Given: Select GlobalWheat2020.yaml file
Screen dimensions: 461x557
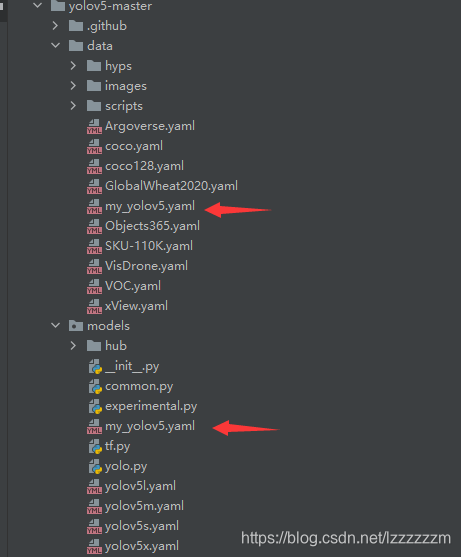Looking at the screenshot, I should (171, 186).
